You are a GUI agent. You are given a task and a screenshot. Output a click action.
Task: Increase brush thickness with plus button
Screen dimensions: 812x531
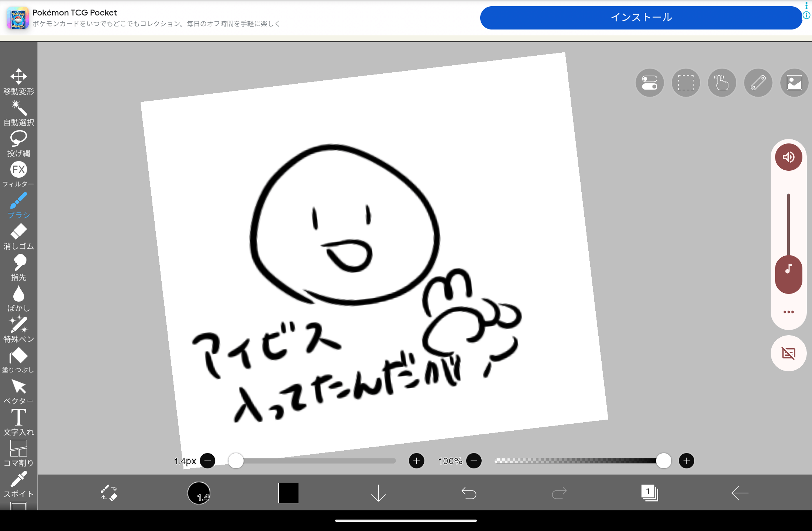pyautogui.click(x=416, y=461)
